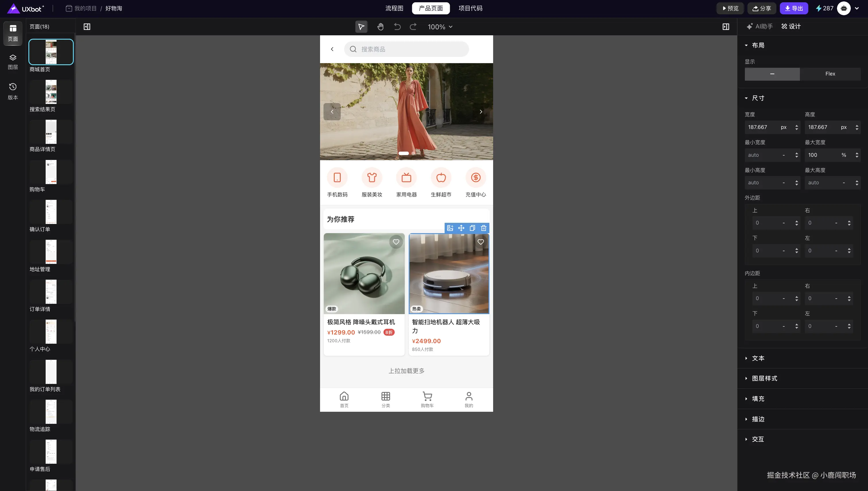Image resolution: width=868 pixels, height=491 pixels.
Task: Open the 100% zoom level dropdown
Action: tap(440, 27)
